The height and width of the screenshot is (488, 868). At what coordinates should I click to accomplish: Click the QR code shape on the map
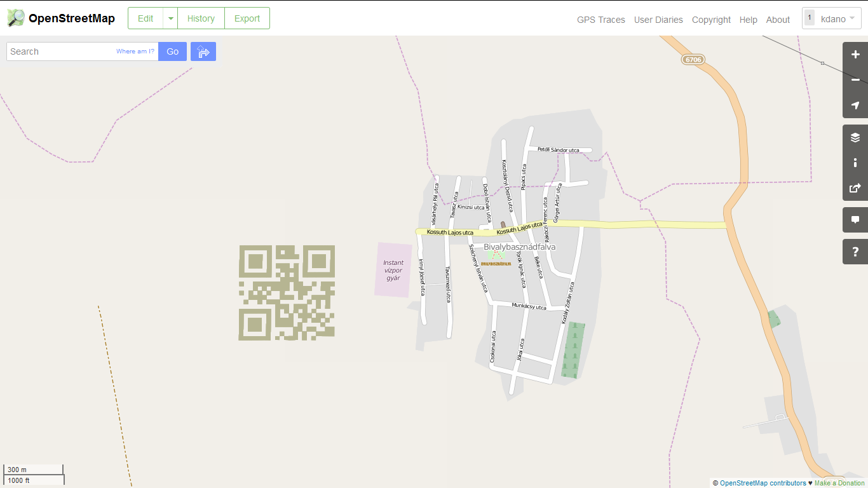(x=287, y=293)
